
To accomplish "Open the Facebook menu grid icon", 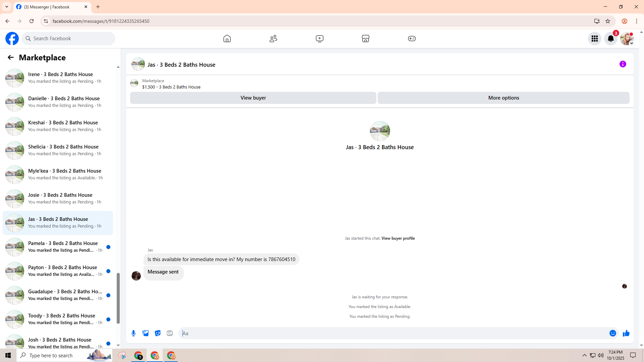I will point(595,39).
